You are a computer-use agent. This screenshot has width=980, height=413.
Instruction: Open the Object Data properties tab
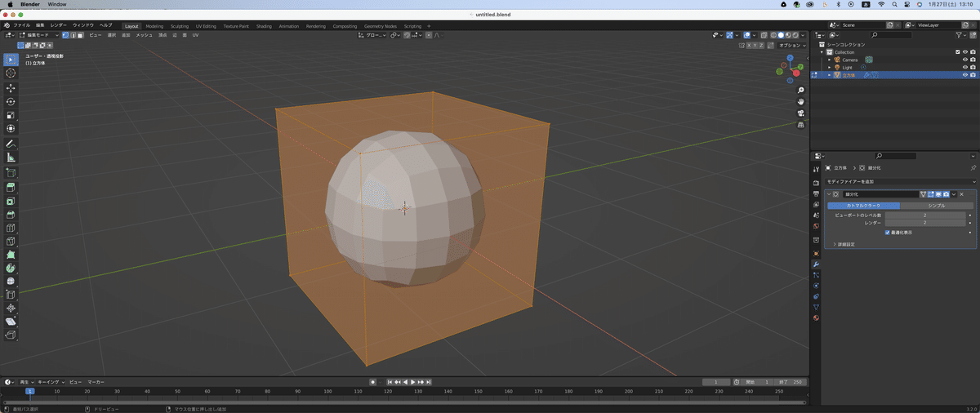816,307
